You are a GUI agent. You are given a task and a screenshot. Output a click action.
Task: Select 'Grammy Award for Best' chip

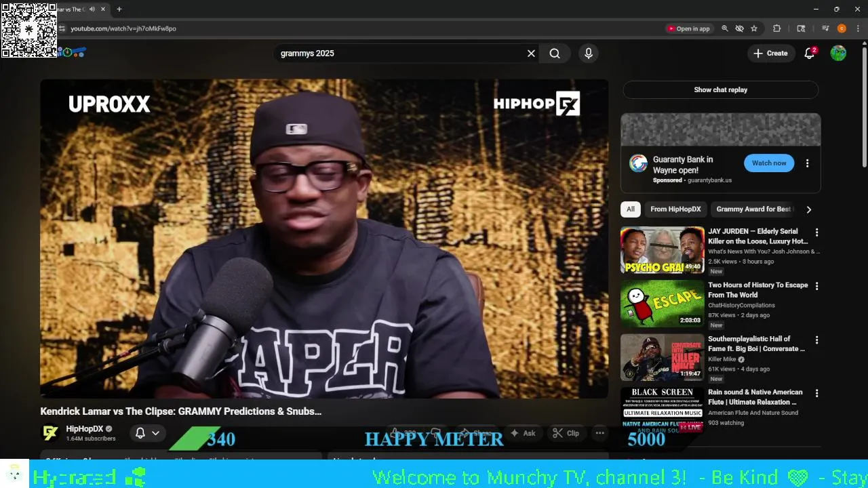point(753,209)
